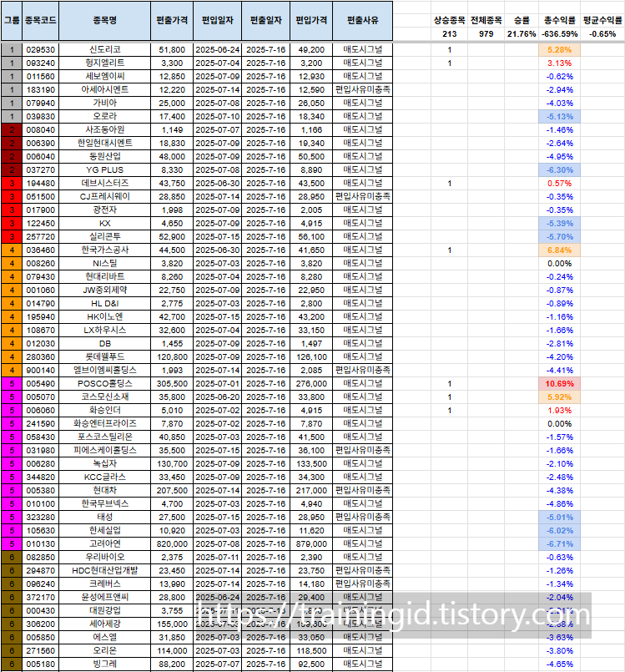Screen dimensions: 625x672
Task: Click the stock name 빙그레
Action: click(105, 664)
